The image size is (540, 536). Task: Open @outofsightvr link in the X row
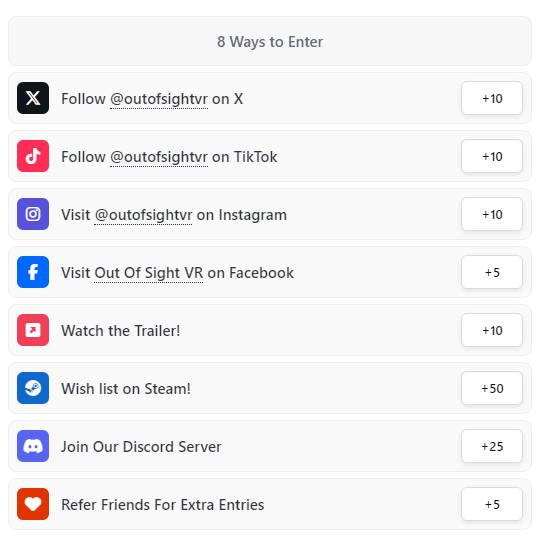tap(159, 99)
